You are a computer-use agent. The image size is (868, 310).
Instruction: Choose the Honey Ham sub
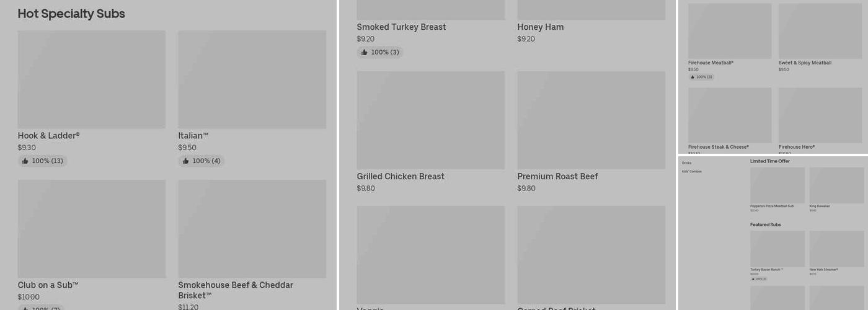point(541,27)
